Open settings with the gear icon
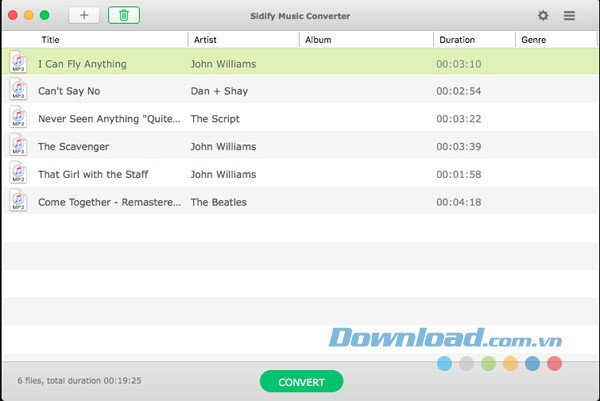Screen dimensions: 600x401 (x=543, y=15)
